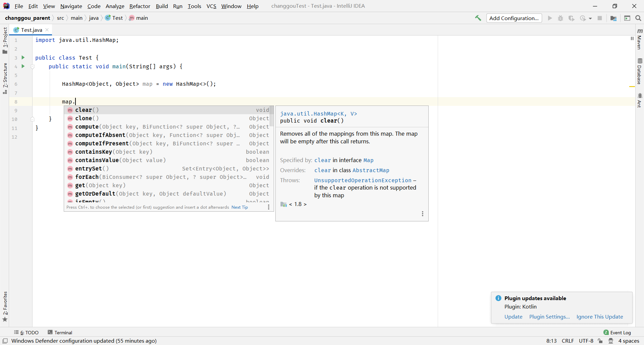644x345 pixels.
Task: Click warning marker on editor error stripe
Action: click(x=632, y=87)
